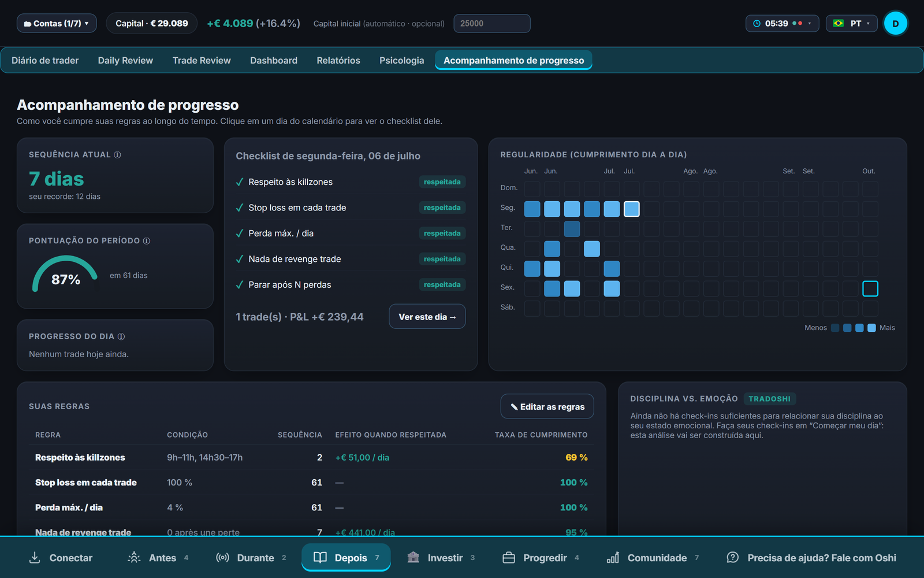Click the Comunidade bar chart icon
The width and height of the screenshot is (924, 578).
coord(613,558)
